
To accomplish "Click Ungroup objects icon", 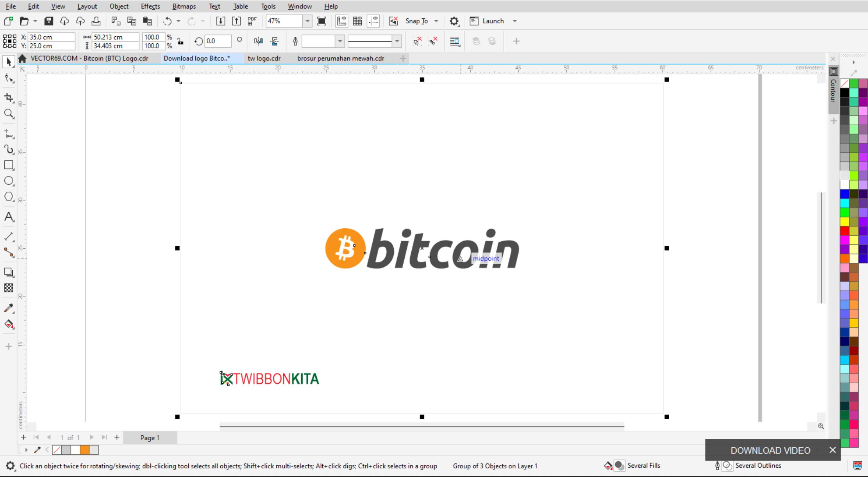I will 417,41.
